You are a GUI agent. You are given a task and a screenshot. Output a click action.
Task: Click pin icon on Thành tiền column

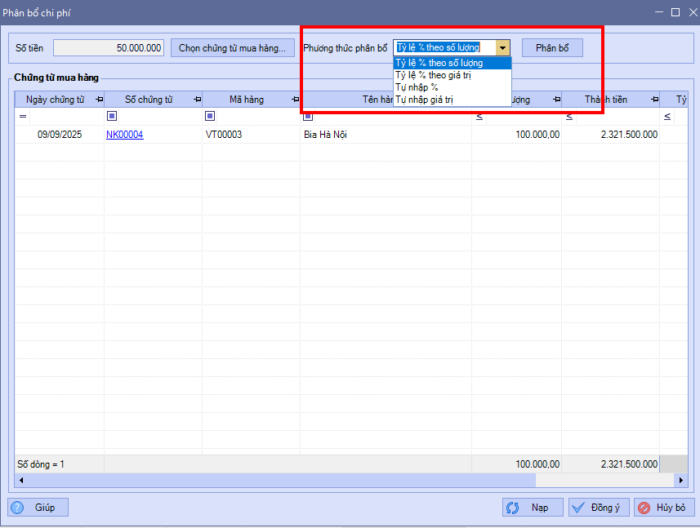[655, 99]
